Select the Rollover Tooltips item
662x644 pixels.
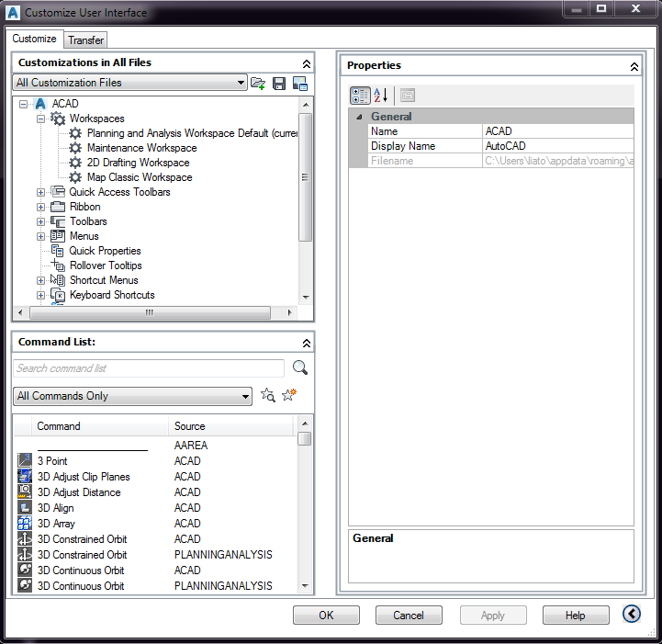[106, 266]
